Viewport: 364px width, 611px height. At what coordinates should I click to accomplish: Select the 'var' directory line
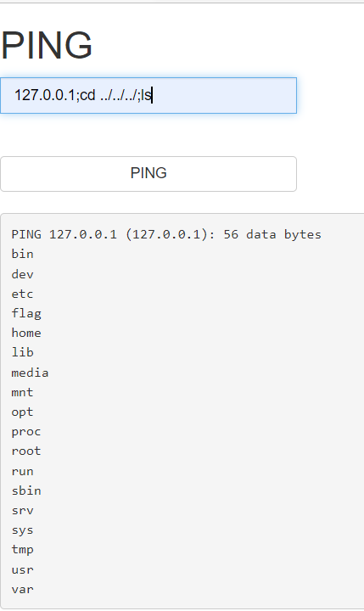tap(22, 589)
